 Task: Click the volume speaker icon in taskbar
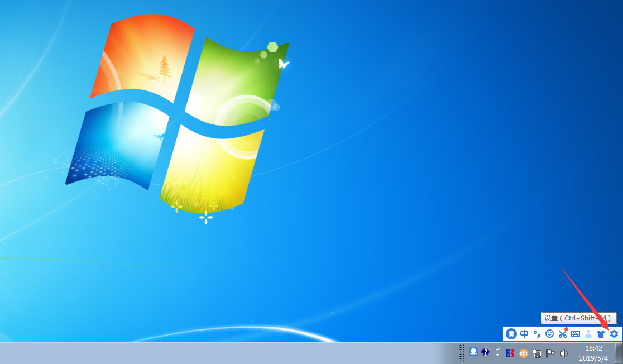pyautogui.click(x=564, y=352)
